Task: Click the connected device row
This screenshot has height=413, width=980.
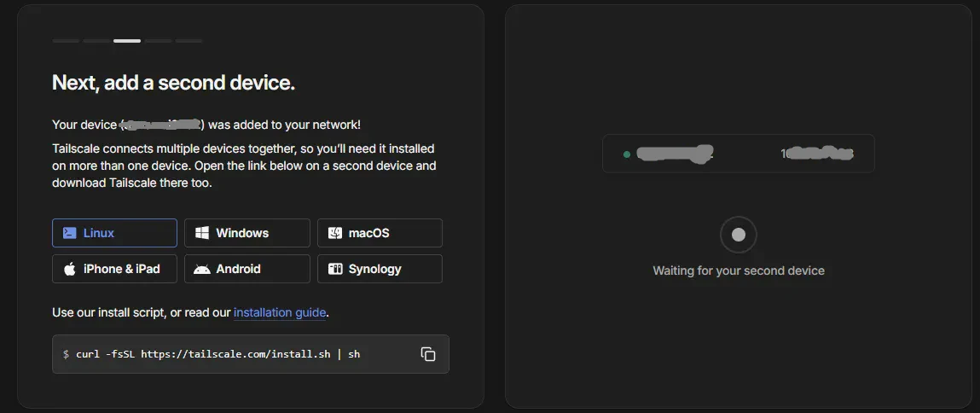Action: (738, 154)
